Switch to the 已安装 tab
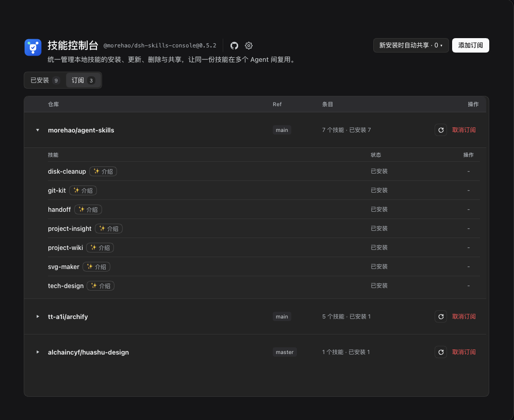Screen dimensions: 514x420 tap(45, 80)
